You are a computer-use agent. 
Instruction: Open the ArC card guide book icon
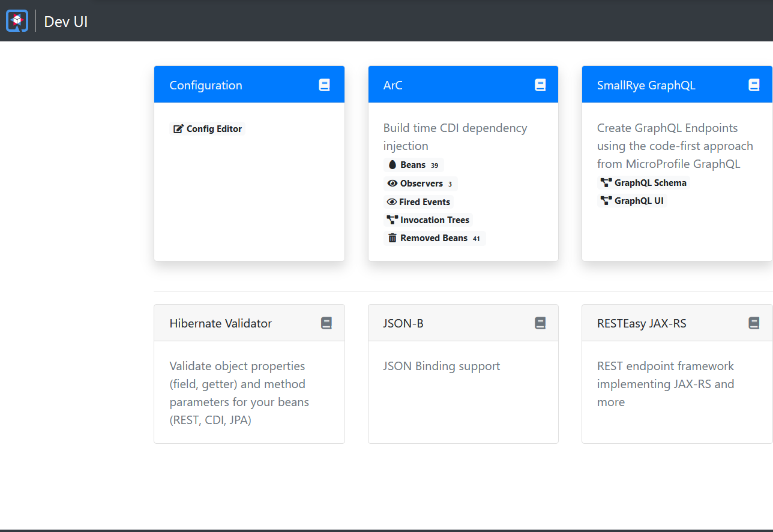click(x=540, y=85)
